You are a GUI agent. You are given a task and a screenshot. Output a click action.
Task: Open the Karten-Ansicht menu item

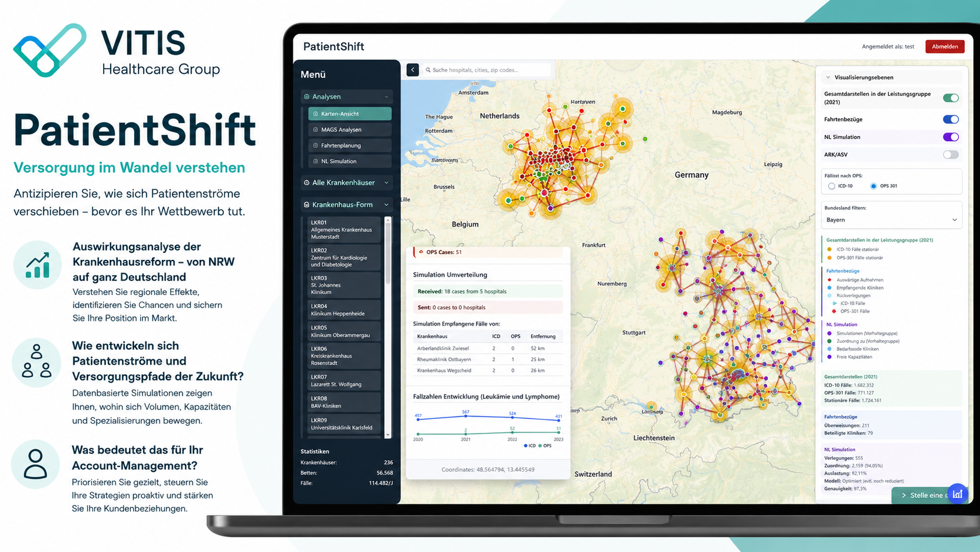click(x=350, y=114)
